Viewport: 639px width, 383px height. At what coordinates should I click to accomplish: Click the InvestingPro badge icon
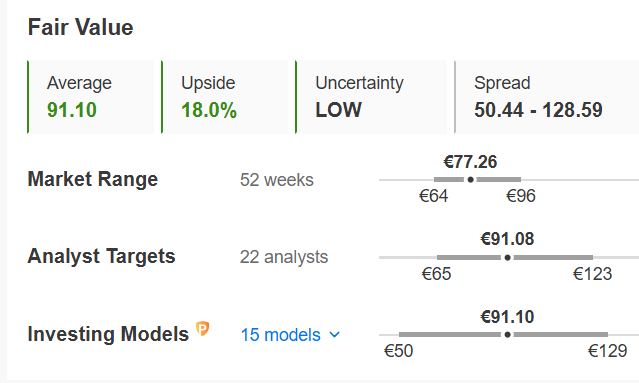203,328
